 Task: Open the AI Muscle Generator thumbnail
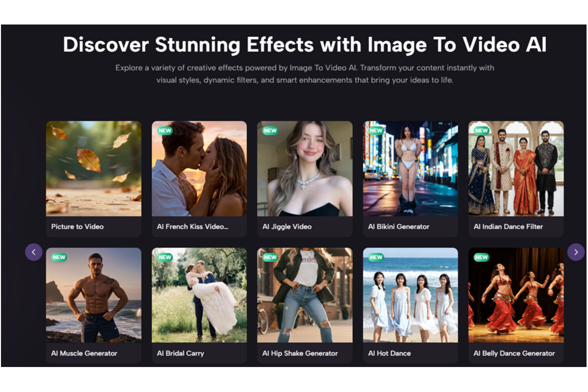[x=94, y=295]
